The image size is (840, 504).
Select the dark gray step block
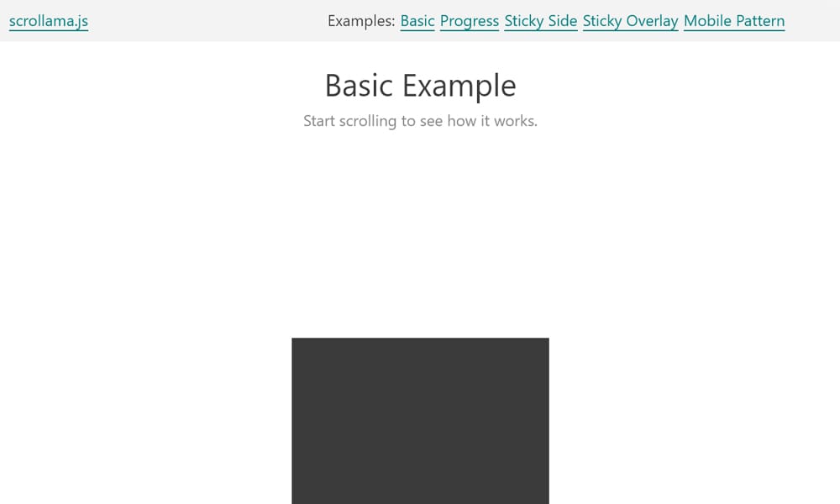pyautogui.click(x=420, y=420)
